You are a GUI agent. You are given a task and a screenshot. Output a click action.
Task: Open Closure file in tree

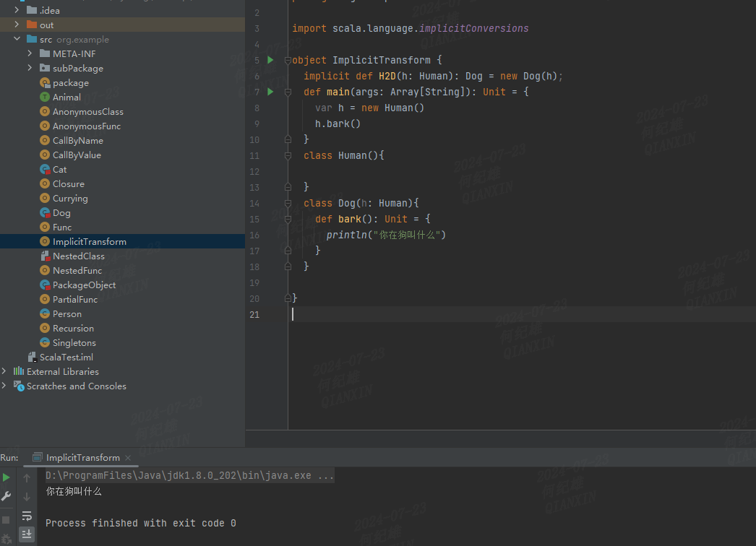click(69, 184)
